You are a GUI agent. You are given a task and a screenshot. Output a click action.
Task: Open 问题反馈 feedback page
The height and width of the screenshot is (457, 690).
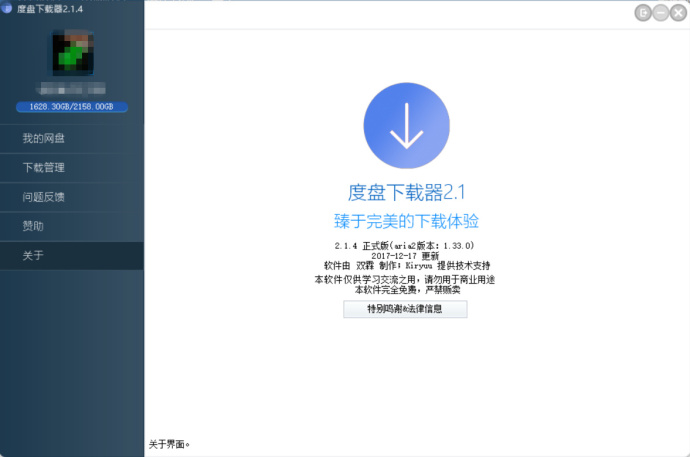pyautogui.click(x=72, y=197)
